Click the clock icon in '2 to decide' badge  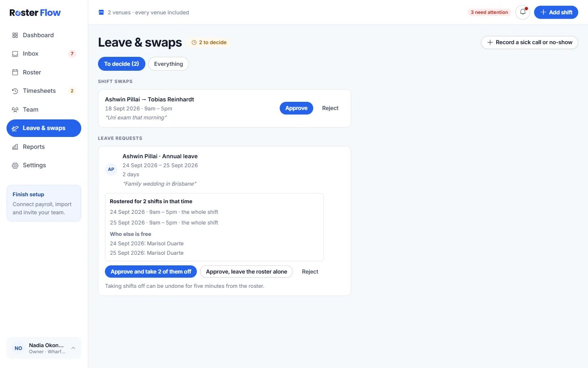coord(194,43)
